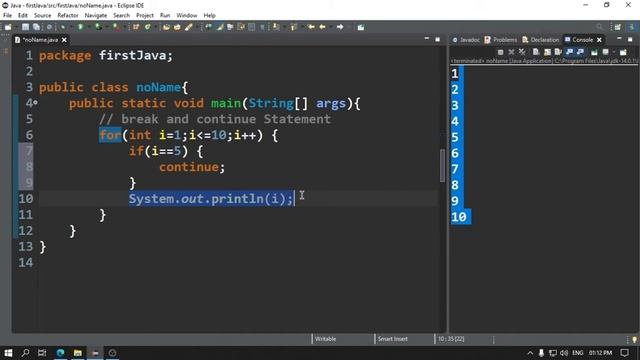Close the noName.java editor tab
The width and height of the screenshot is (640, 360).
[64, 40]
